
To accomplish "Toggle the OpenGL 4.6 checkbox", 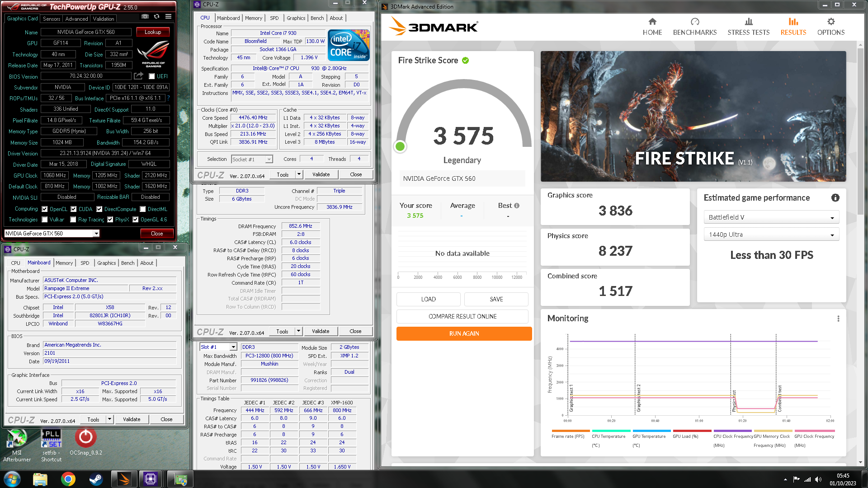I will click(x=136, y=220).
